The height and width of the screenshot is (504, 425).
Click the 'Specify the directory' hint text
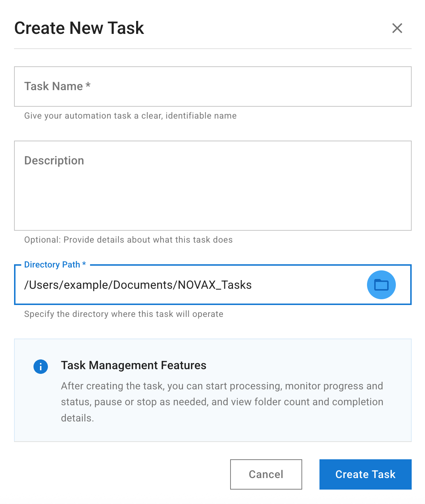point(124,314)
